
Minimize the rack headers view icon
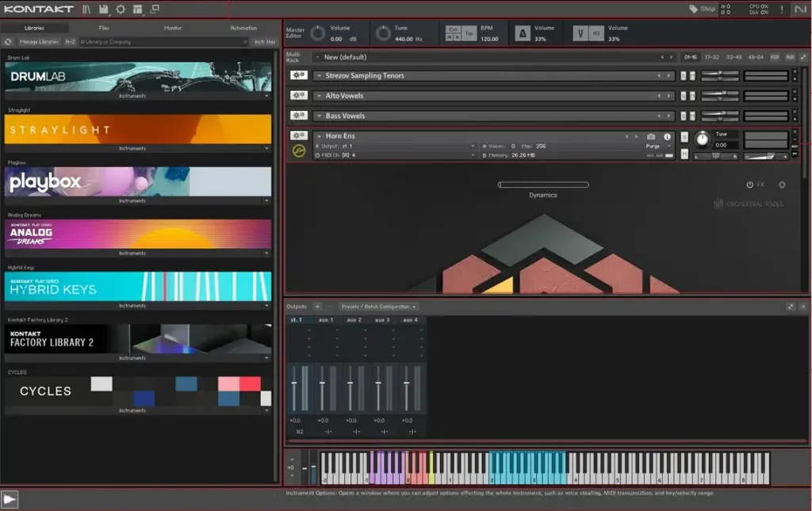pyautogui.click(x=803, y=57)
